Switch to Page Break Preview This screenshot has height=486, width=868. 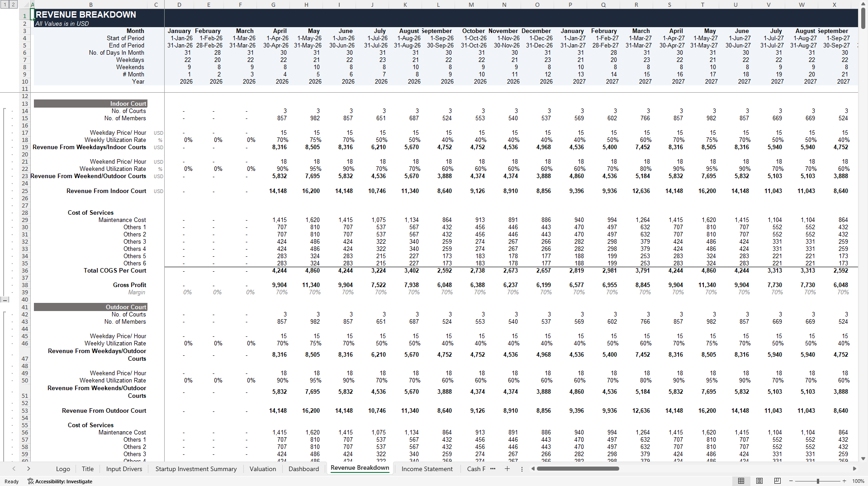tap(777, 481)
